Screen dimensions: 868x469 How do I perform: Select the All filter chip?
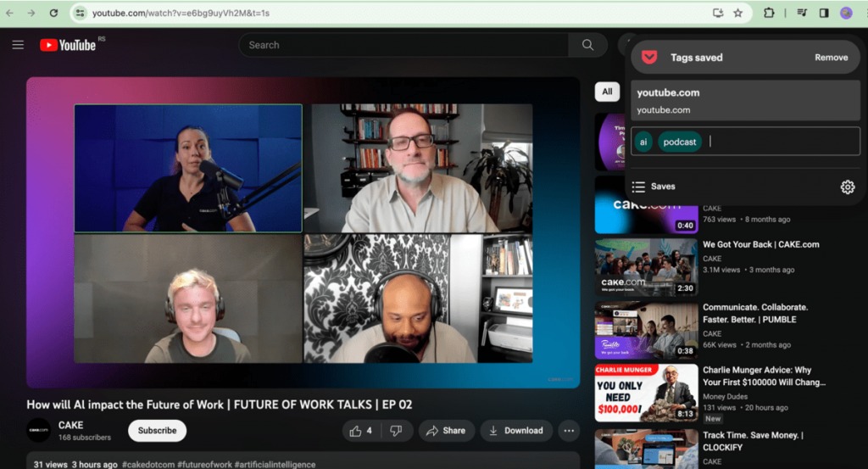(x=606, y=92)
